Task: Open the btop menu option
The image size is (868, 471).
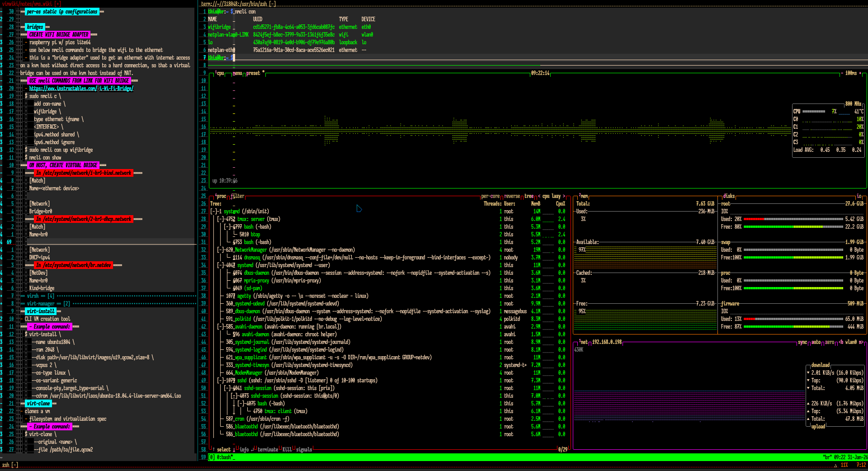Action: tap(237, 73)
